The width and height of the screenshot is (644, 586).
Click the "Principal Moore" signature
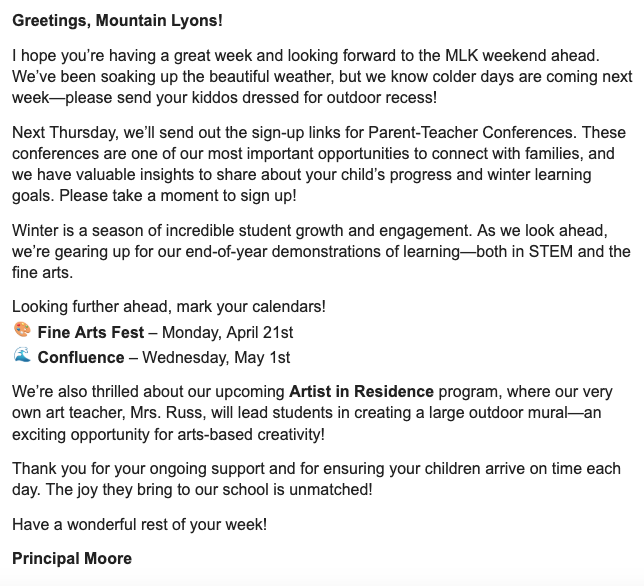72,558
